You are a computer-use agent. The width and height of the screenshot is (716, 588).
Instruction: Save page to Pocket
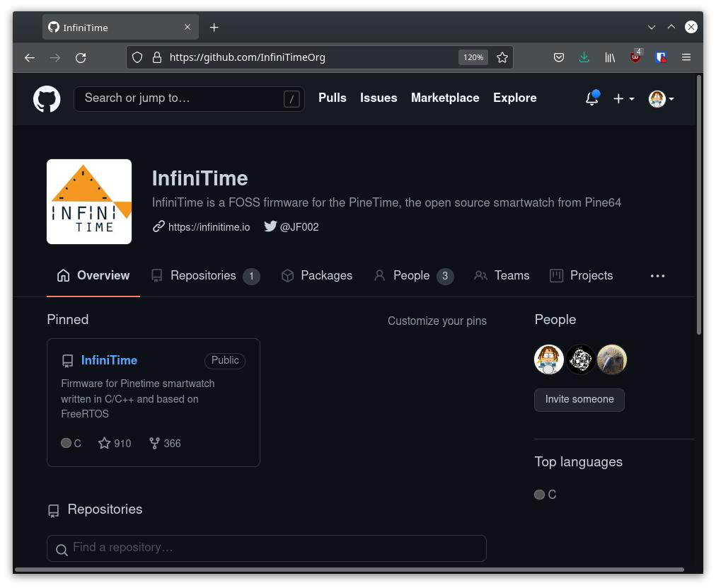coord(558,57)
